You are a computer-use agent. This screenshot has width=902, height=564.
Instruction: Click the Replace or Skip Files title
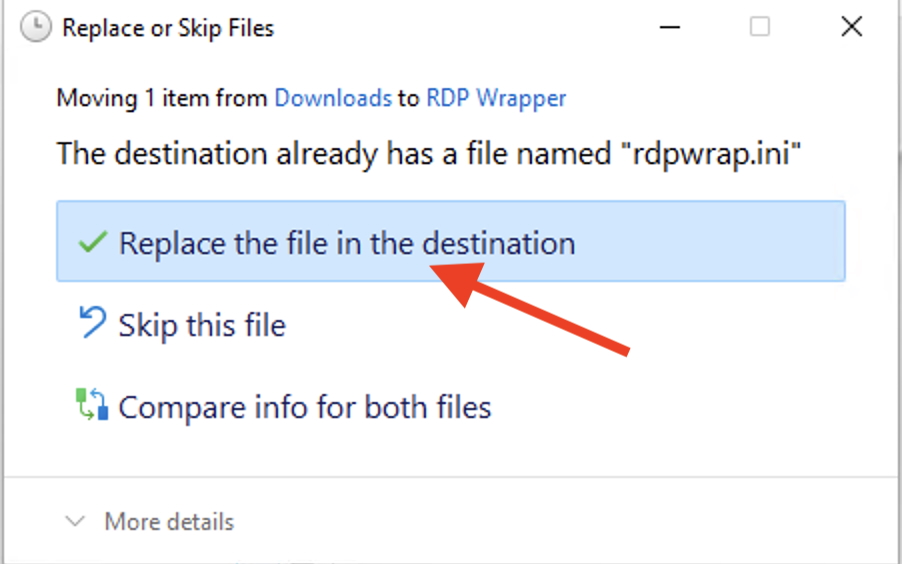click(168, 28)
